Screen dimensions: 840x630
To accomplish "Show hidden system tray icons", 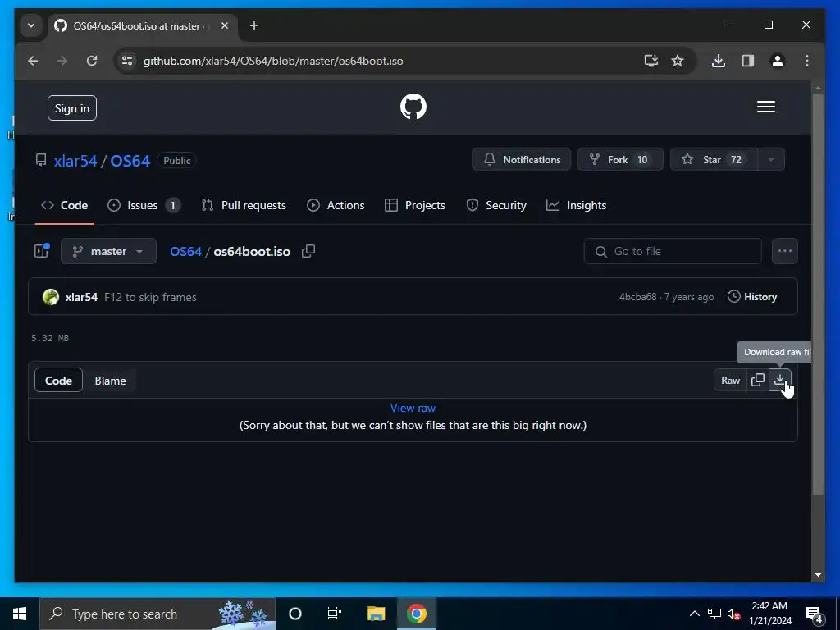I will (x=694, y=614).
